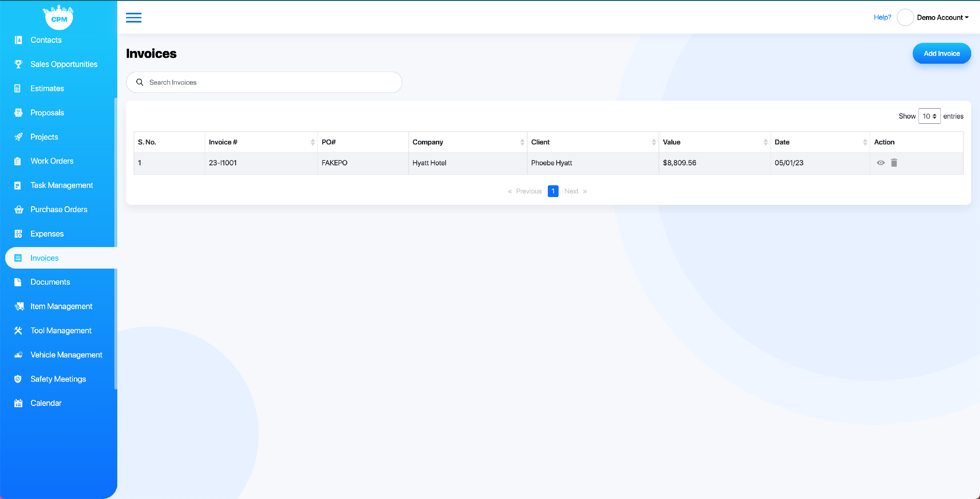Open Safety Meetings menu item
This screenshot has width=980, height=499.
point(58,379)
